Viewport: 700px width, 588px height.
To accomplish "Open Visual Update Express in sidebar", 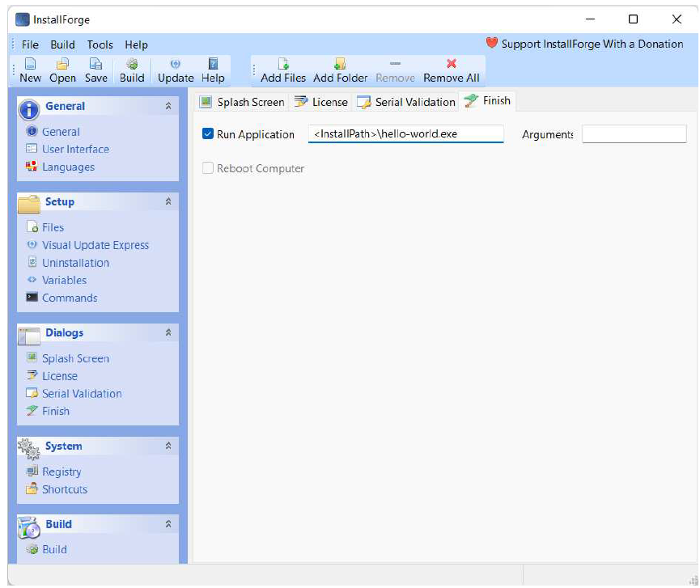I will (95, 245).
